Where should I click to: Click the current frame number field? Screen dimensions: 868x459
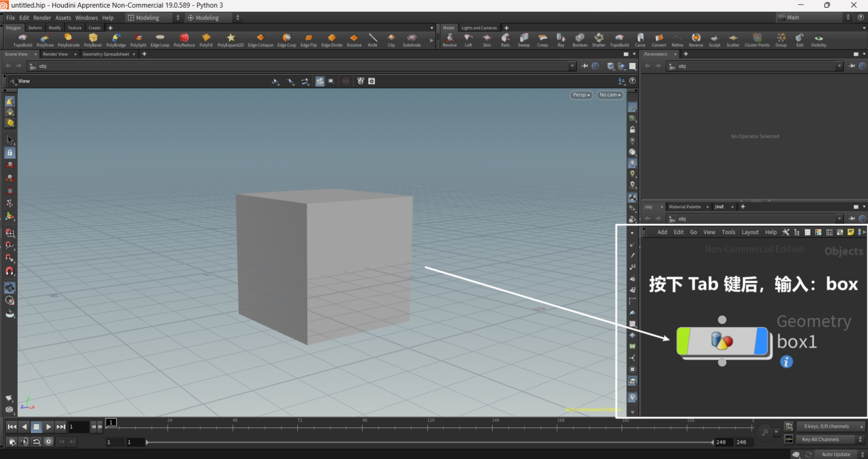pos(79,426)
